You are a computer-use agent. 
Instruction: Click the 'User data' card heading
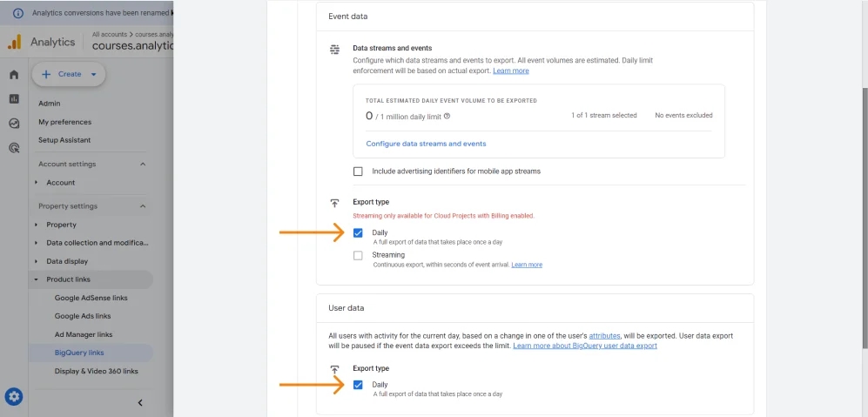click(346, 308)
